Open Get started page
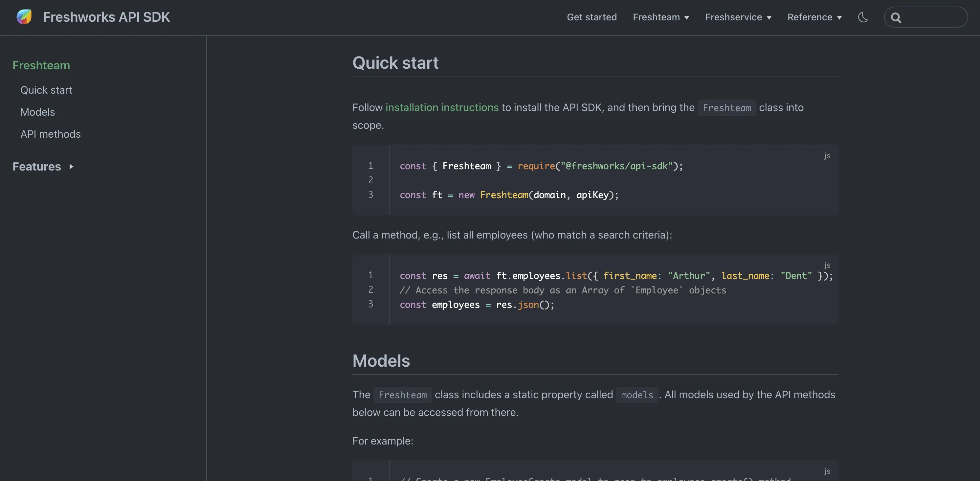Image resolution: width=980 pixels, height=481 pixels. click(591, 17)
